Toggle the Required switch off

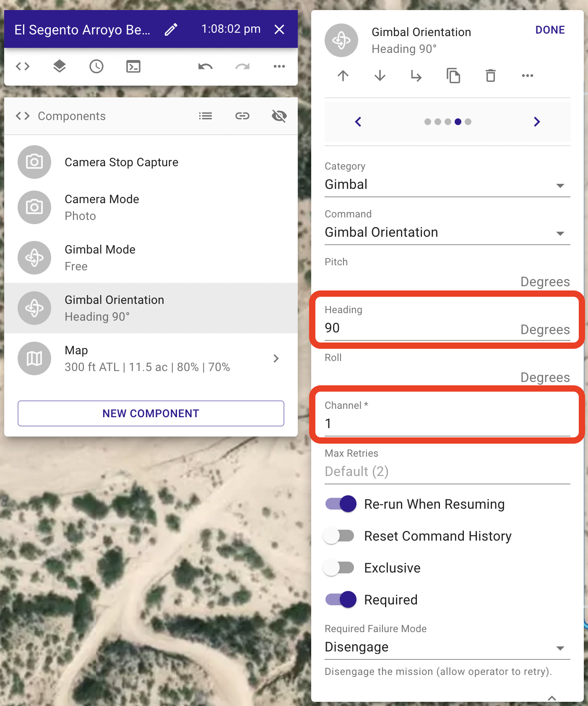pyautogui.click(x=341, y=599)
